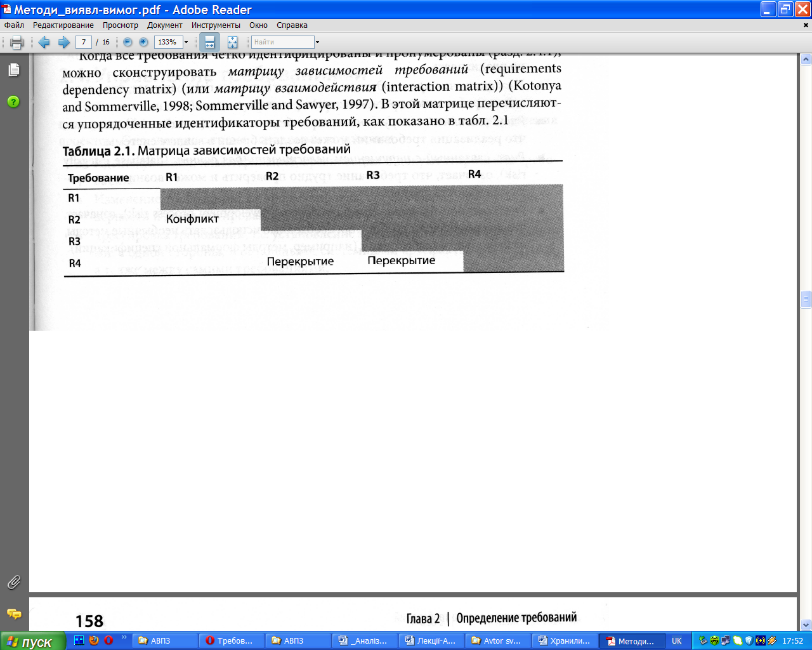
Task: Zoom out with the minus button
Action: coord(128,42)
